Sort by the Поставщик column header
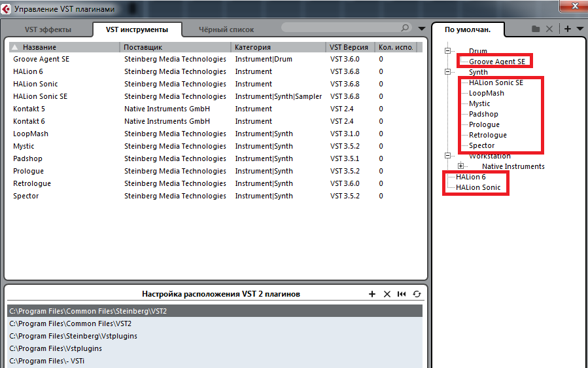 (x=175, y=47)
